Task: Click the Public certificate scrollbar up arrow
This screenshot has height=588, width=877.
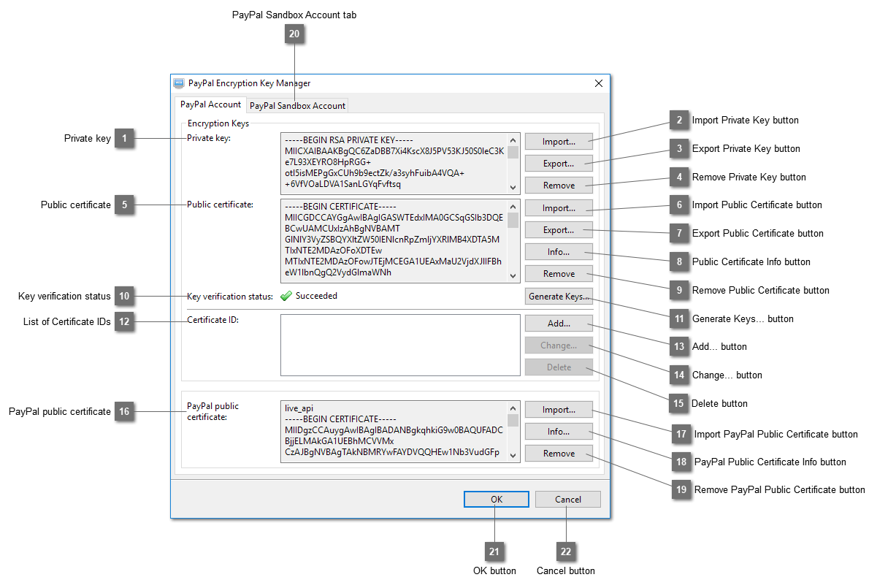Action: pyautogui.click(x=513, y=207)
